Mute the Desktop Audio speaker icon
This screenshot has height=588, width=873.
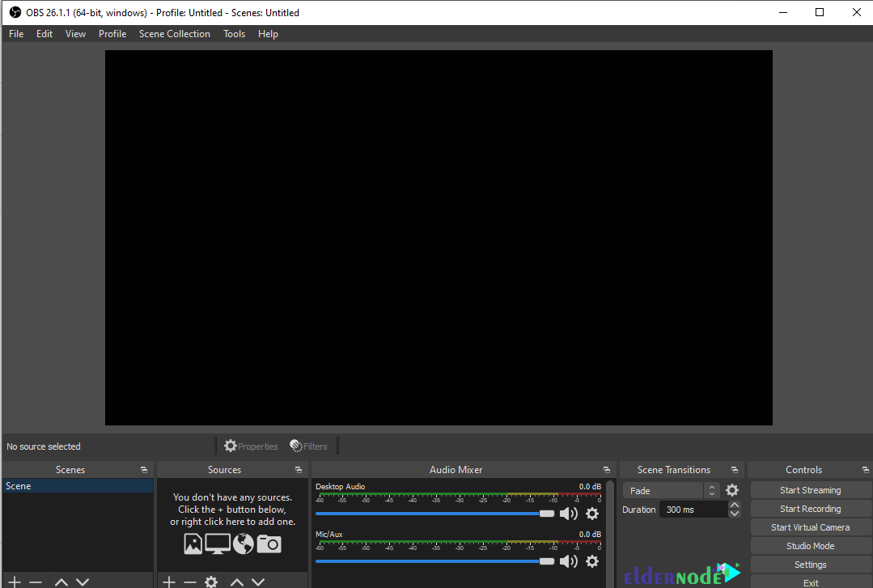coord(569,514)
